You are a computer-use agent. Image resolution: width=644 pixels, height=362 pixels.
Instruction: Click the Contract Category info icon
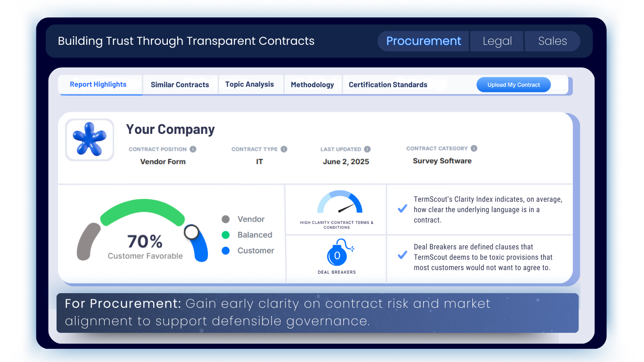click(x=473, y=148)
